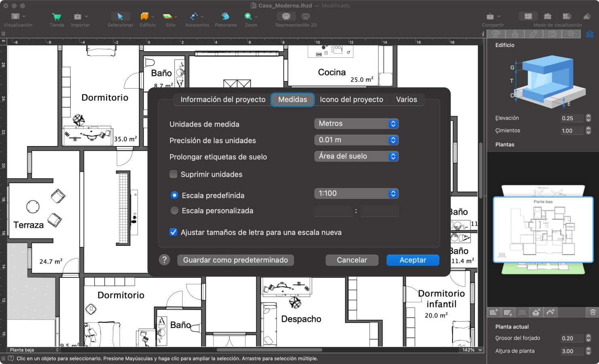599x364 pixels.
Task: Uncheck Ajustar tamaños de letra checkbox
Action: (173, 232)
